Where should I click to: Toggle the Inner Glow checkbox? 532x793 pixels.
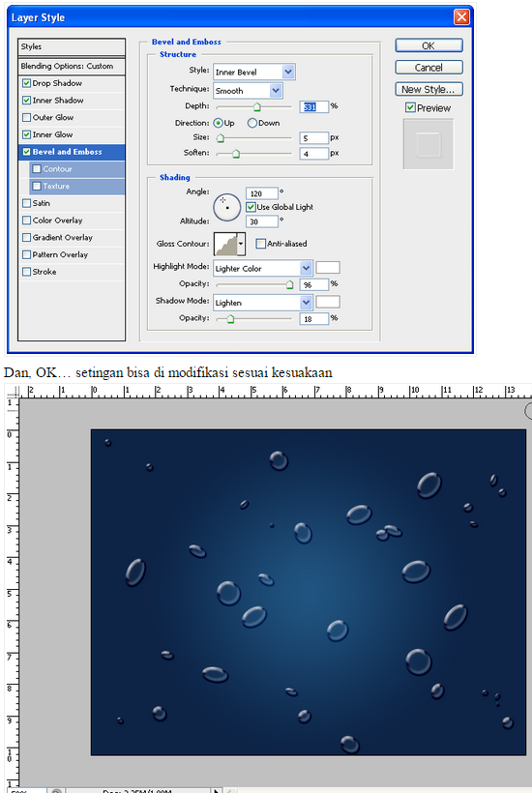click(x=27, y=134)
